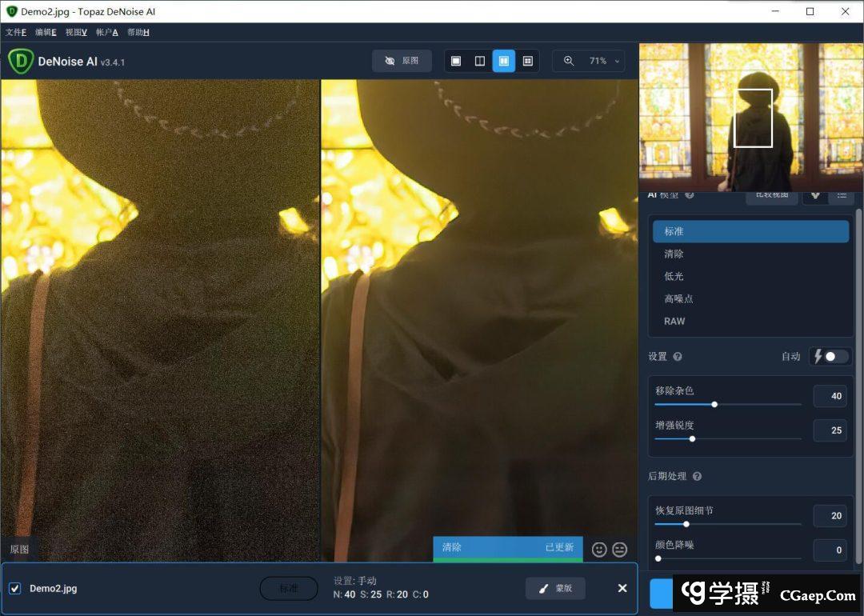
Task: Toggle 原图 original preview button
Action: 402,61
